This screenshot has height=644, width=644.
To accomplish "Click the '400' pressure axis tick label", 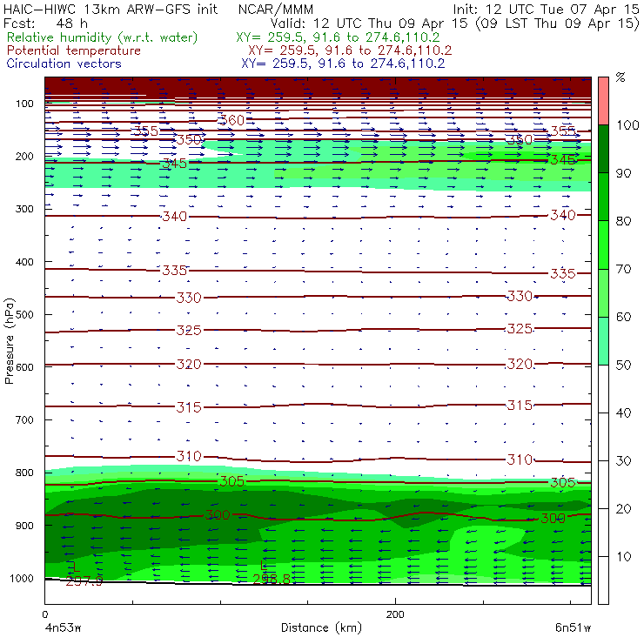I will [x=24, y=262].
